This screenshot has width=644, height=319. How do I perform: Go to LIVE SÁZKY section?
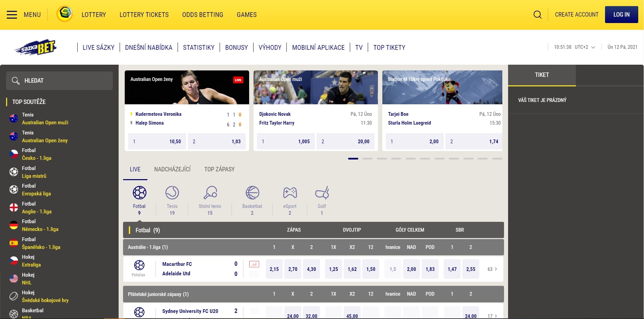(x=99, y=47)
